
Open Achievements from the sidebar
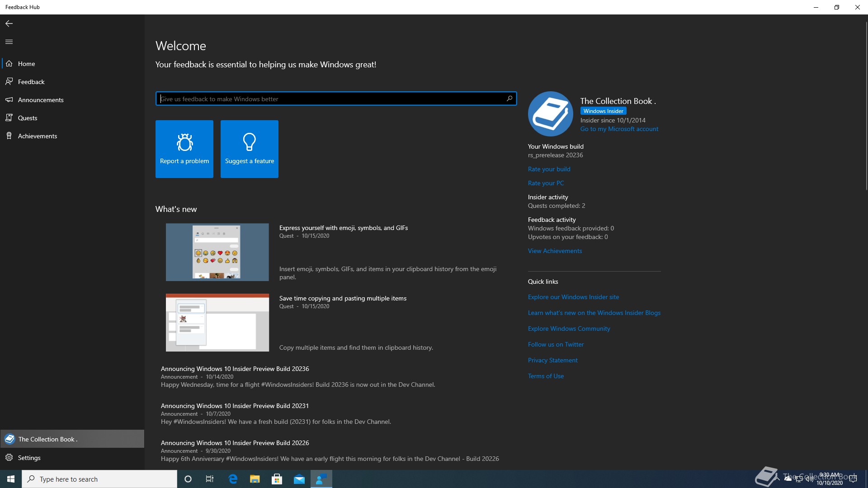[x=72, y=136]
